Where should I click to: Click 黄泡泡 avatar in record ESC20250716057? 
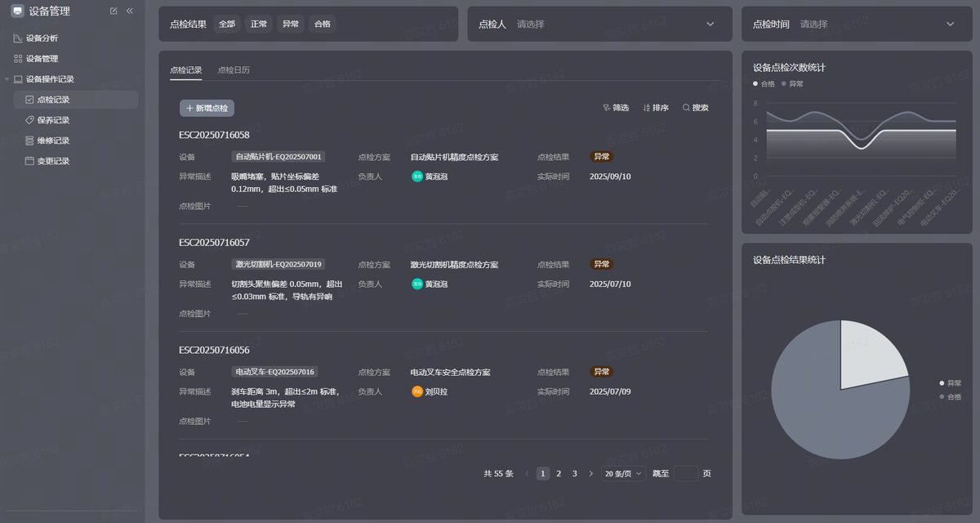point(417,284)
